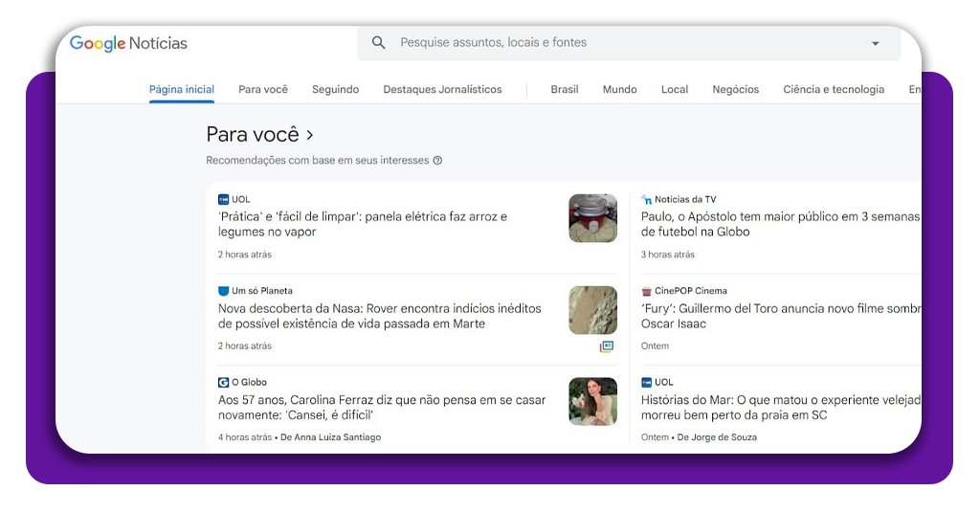980x513 pixels.
Task: Click the Google Notícias logo
Action: pyautogui.click(x=128, y=43)
